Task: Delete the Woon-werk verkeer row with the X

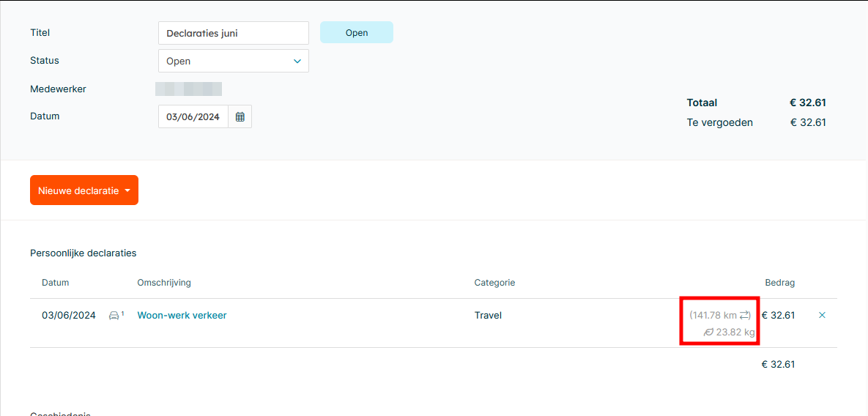Action: (821, 315)
